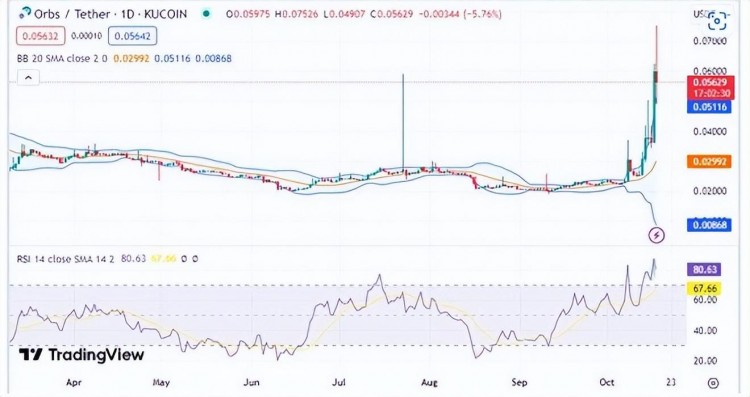Click the blue 0.00868 lower band label

click(709, 224)
